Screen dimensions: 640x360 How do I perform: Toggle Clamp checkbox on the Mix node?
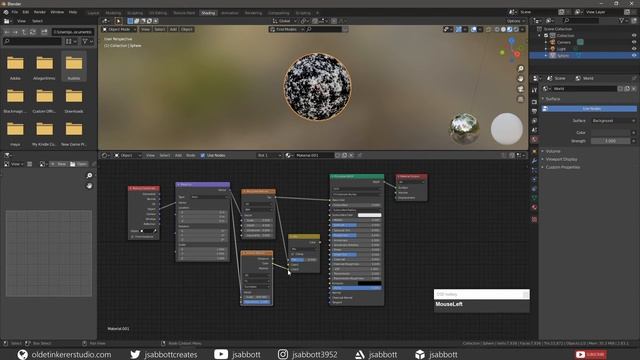(x=293, y=254)
